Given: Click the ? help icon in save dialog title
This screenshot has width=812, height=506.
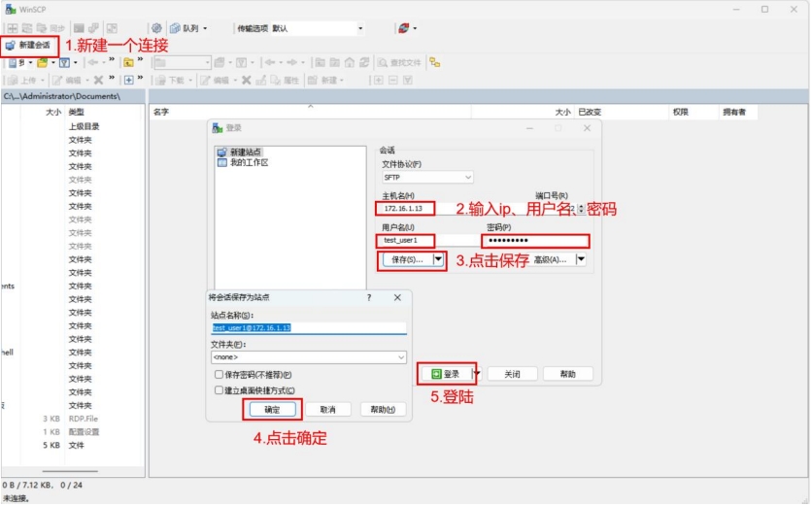Looking at the screenshot, I should coord(369,298).
